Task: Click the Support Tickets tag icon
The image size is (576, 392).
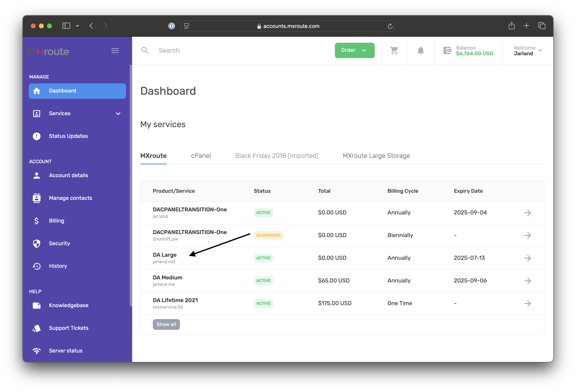Action: point(37,328)
